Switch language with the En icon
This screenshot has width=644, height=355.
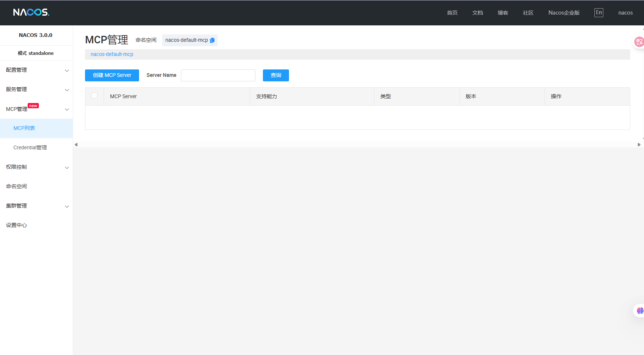point(599,12)
